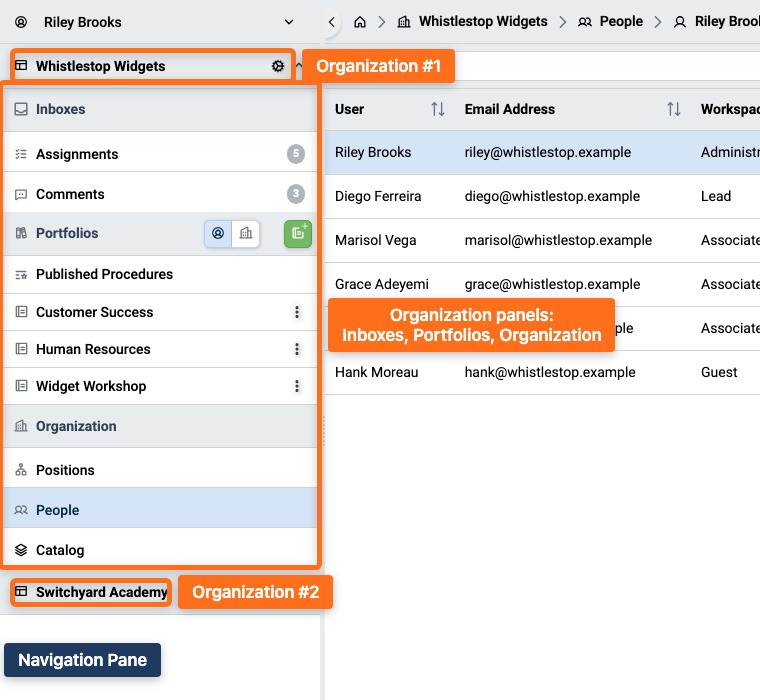Open Published Procedures
760x700 pixels.
pos(160,274)
